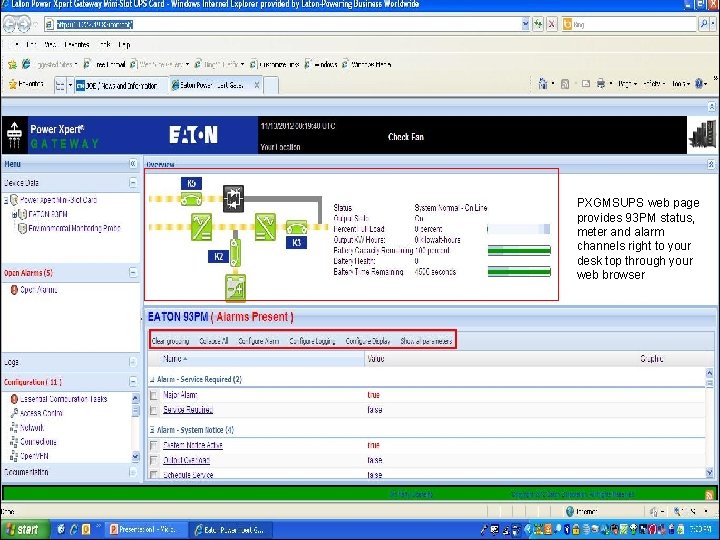The image size is (720, 540).
Task: Click Clear grouping in the toolbar
Action: pos(170,341)
